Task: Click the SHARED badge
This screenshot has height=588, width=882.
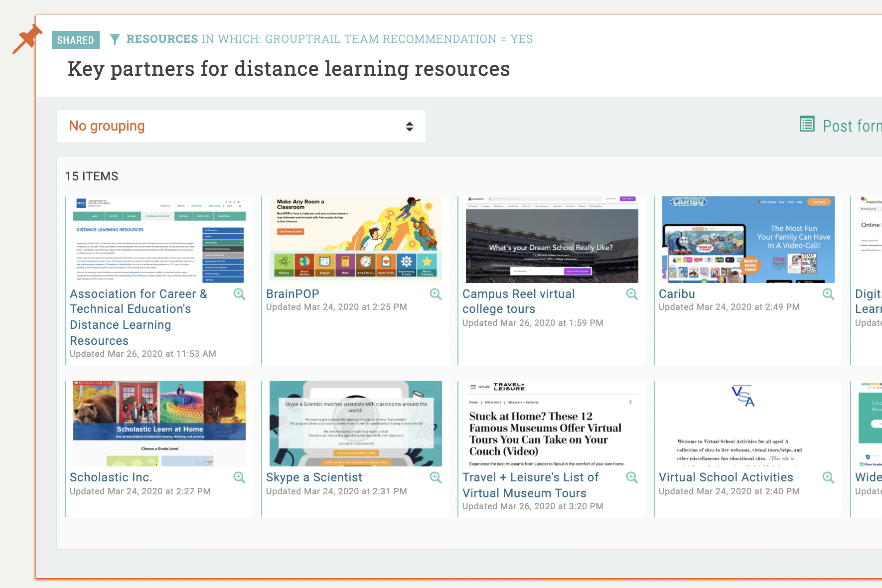Action: (75, 40)
